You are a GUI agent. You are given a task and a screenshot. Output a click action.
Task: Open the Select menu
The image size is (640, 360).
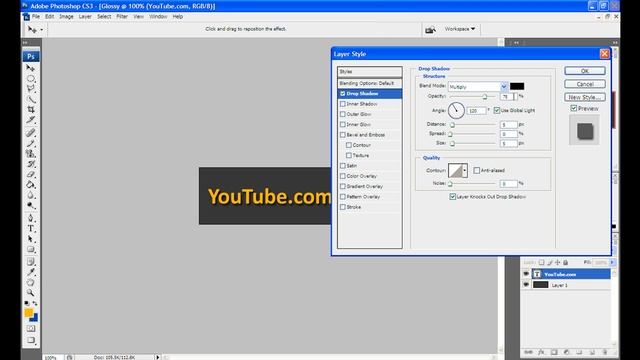pyautogui.click(x=104, y=17)
